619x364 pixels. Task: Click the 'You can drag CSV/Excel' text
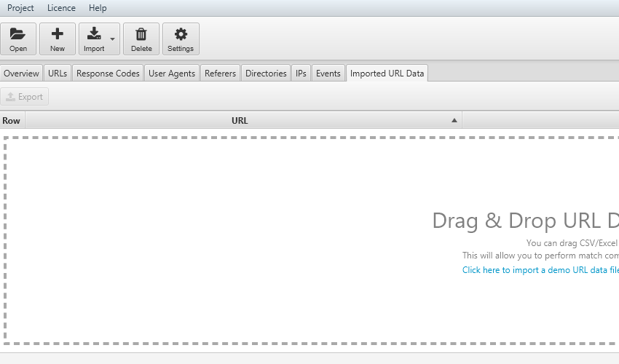pos(572,243)
